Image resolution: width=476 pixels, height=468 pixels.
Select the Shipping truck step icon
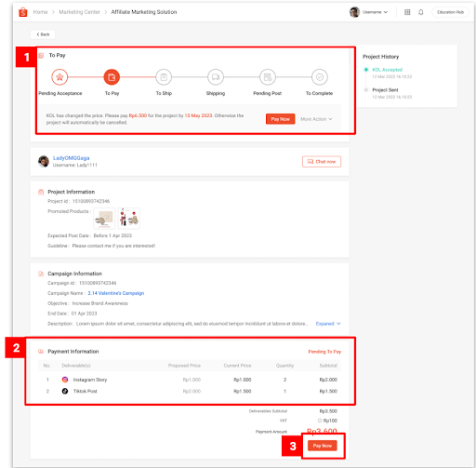pyautogui.click(x=216, y=77)
